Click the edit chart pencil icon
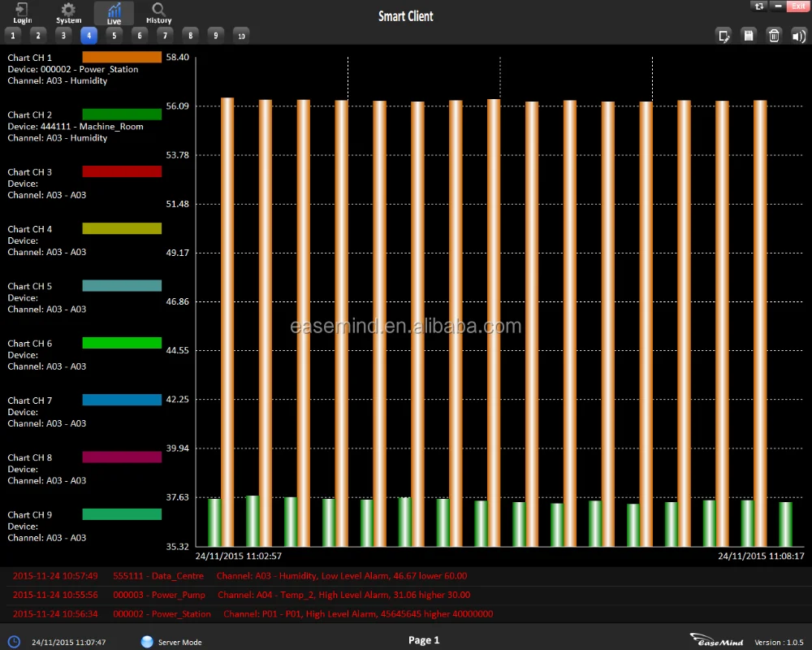 tap(723, 35)
